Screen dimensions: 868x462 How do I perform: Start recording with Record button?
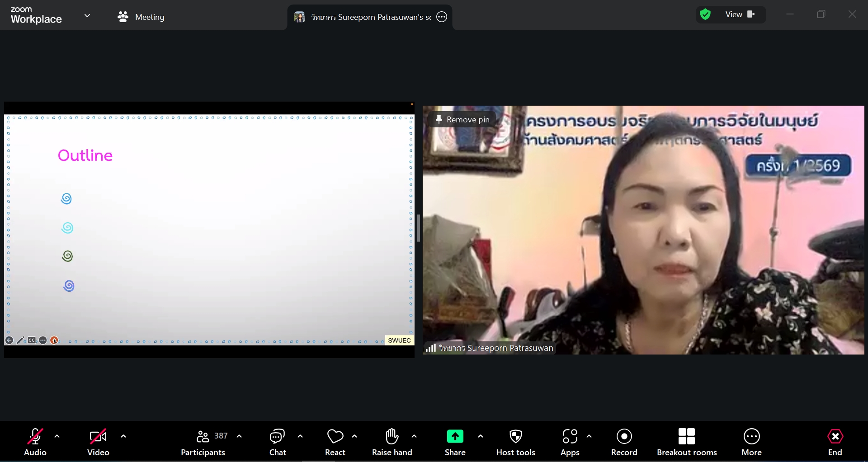click(624, 442)
